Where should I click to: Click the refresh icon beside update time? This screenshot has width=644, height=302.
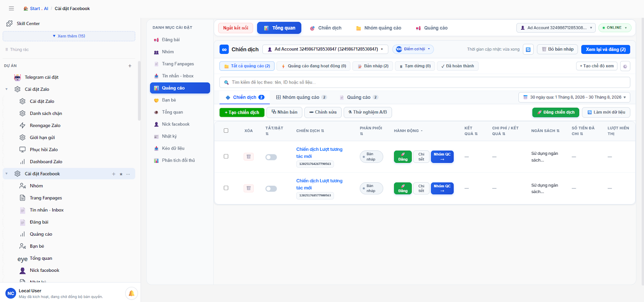click(x=528, y=49)
